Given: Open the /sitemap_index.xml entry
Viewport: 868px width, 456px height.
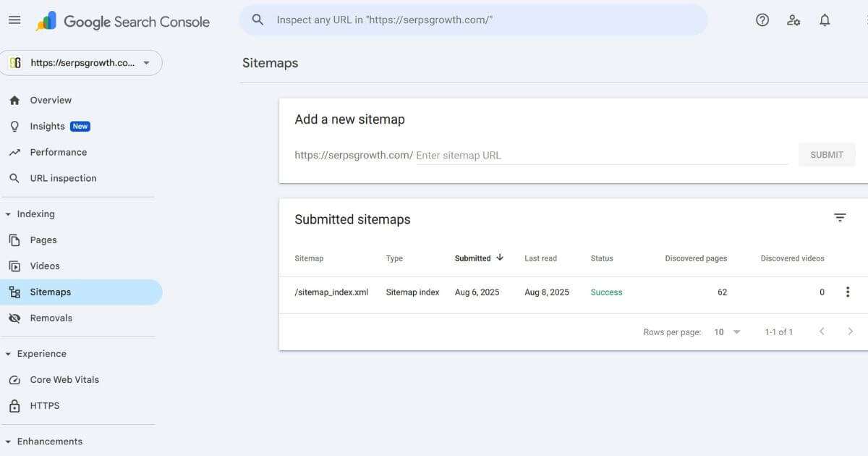Looking at the screenshot, I should tap(331, 292).
